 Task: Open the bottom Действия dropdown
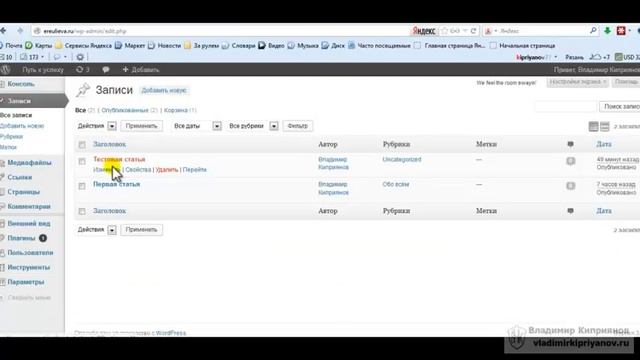pos(97,230)
